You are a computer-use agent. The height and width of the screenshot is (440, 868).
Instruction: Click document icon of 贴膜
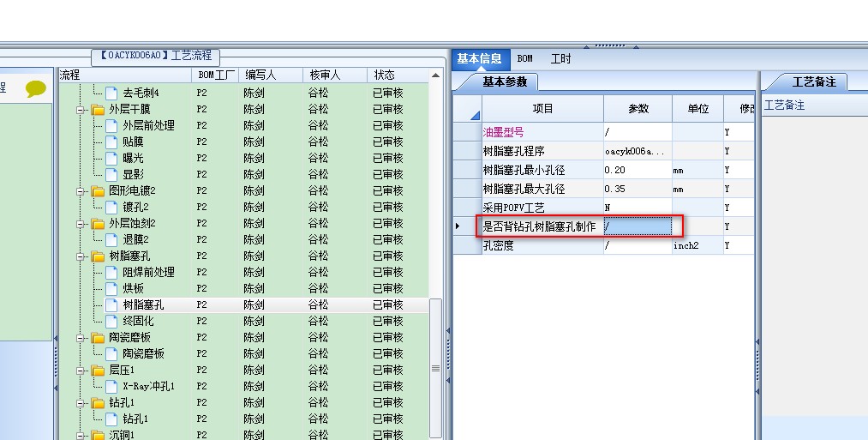tap(112, 142)
